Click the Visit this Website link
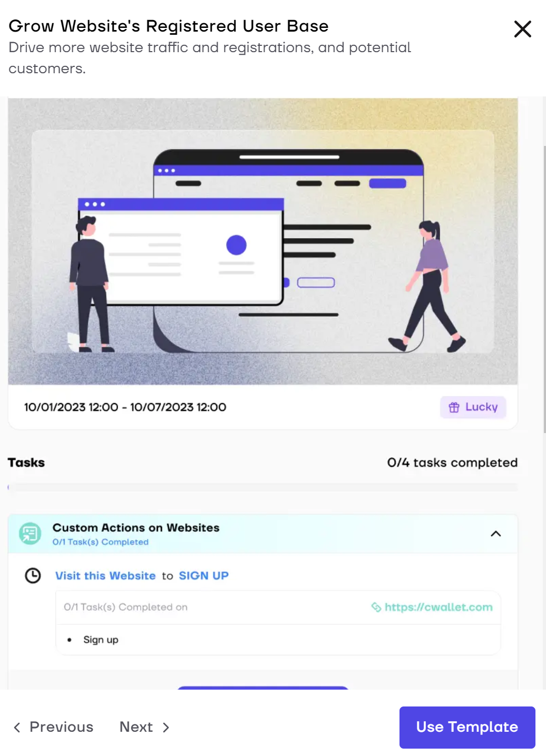This screenshot has height=756, width=546. pos(105,575)
